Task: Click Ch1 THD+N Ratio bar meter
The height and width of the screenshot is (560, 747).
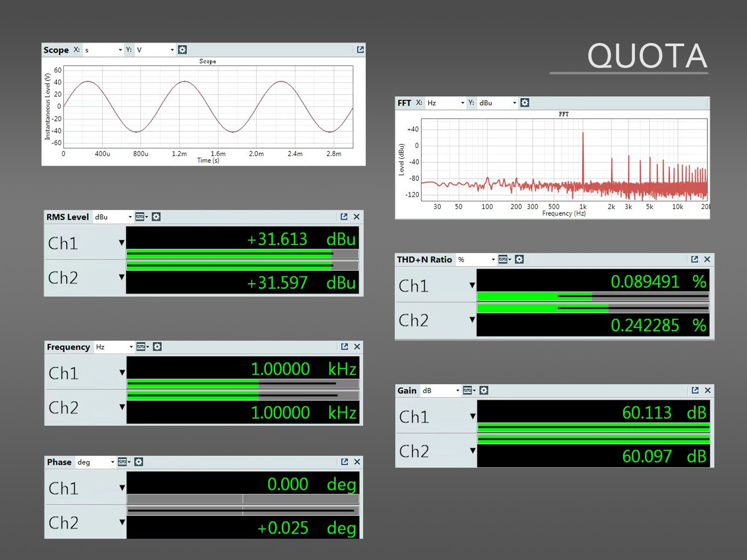Action: (592, 297)
